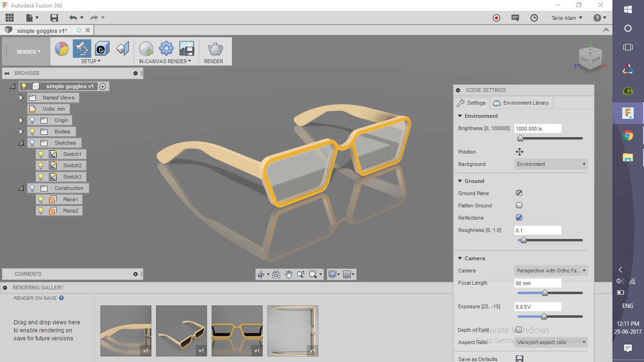Toggle visibility bulb for Sketch1
The image size is (644, 362).
41,154
